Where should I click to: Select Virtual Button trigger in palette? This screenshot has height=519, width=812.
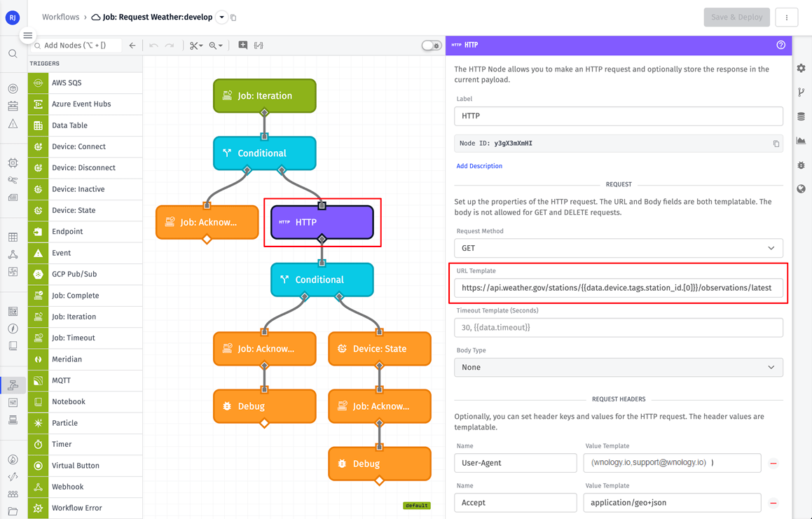click(85, 466)
